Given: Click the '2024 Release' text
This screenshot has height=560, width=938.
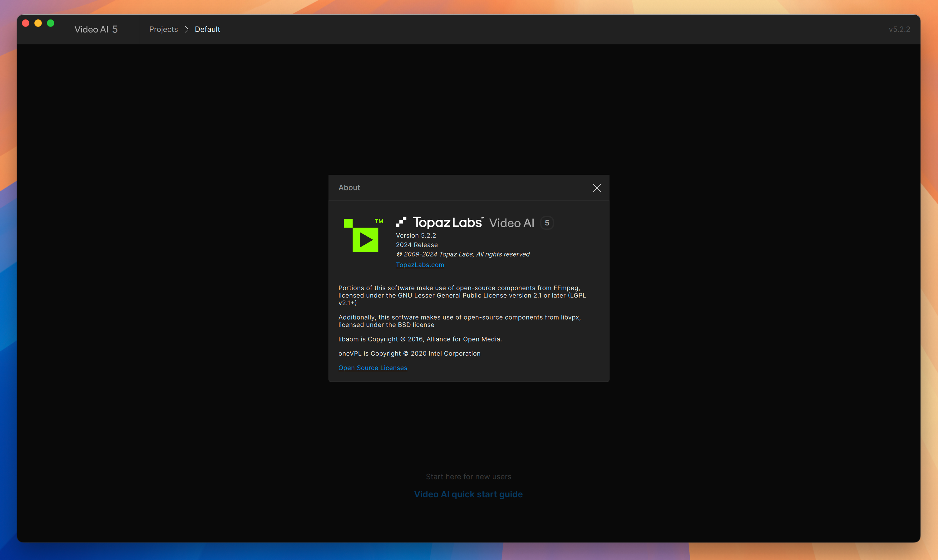Looking at the screenshot, I should [417, 245].
